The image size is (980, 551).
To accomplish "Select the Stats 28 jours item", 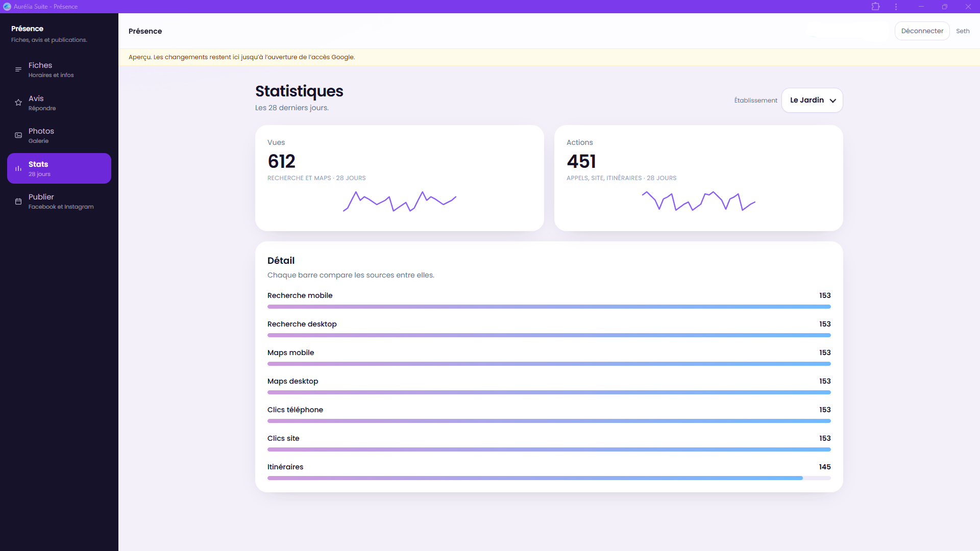I will coord(59,168).
